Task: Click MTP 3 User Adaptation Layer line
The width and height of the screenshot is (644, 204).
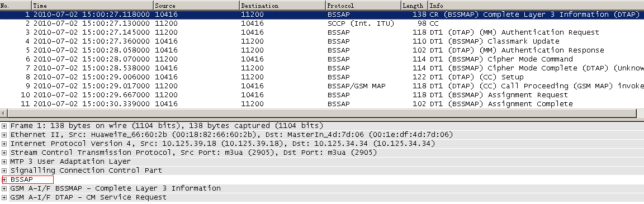Action: pyautogui.click(x=70, y=162)
